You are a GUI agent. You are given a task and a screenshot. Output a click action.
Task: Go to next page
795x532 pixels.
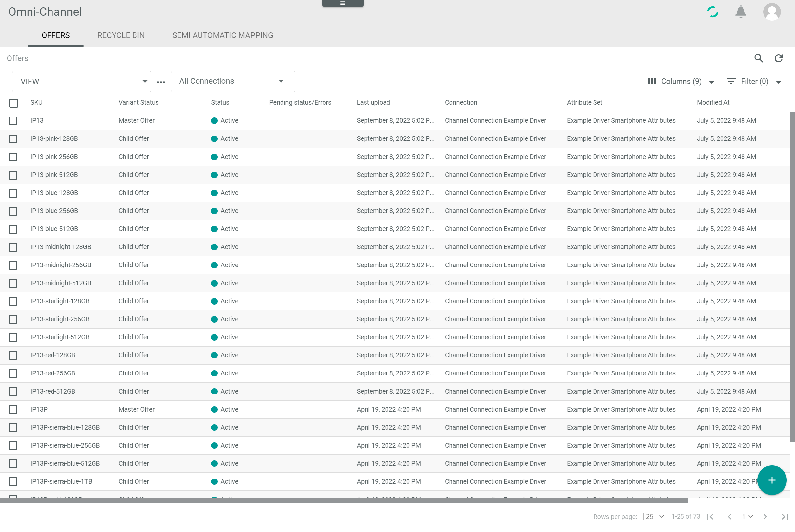pyautogui.click(x=765, y=516)
